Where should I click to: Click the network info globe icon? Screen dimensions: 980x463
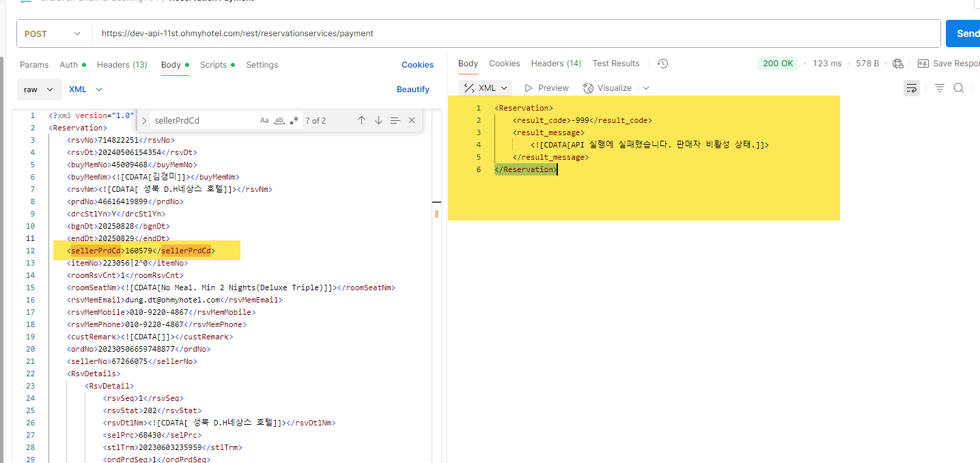click(898, 64)
